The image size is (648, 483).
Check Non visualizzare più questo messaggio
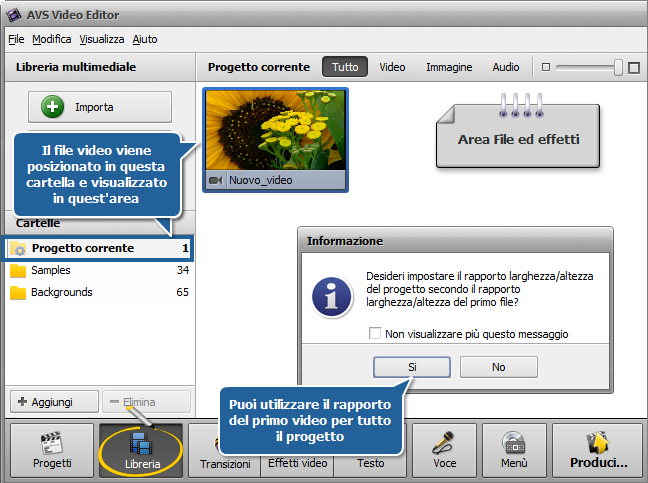375,333
